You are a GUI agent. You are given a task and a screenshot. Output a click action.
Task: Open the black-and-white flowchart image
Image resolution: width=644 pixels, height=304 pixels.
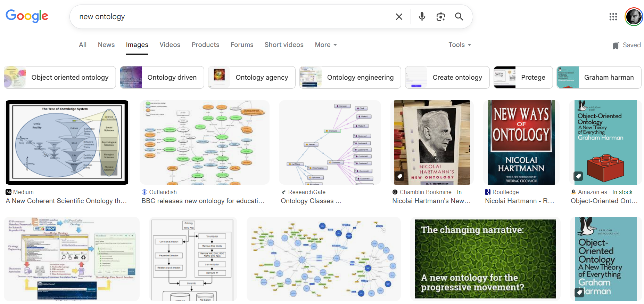[193, 259]
